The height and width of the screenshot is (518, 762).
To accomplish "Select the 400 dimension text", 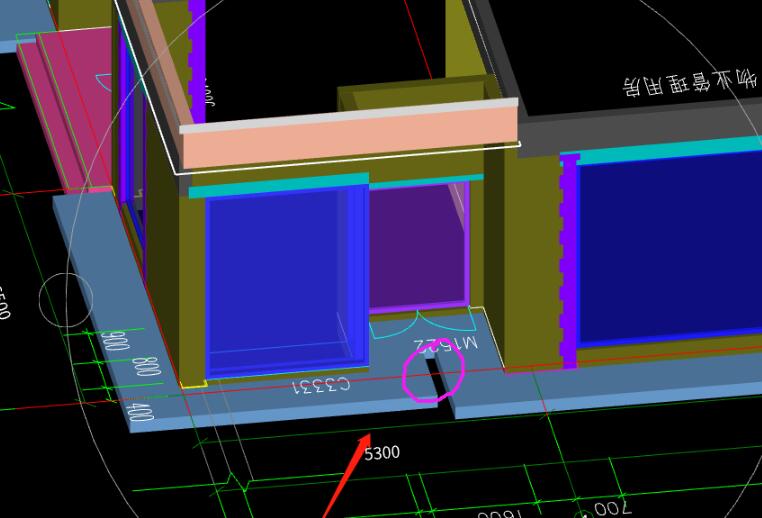I will (x=140, y=412).
